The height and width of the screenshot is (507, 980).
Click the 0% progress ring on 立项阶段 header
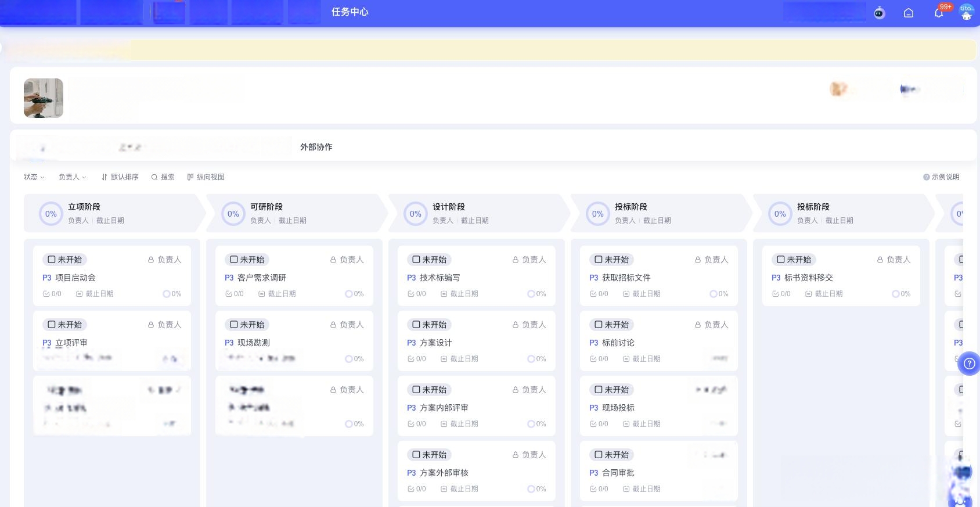[x=51, y=214]
